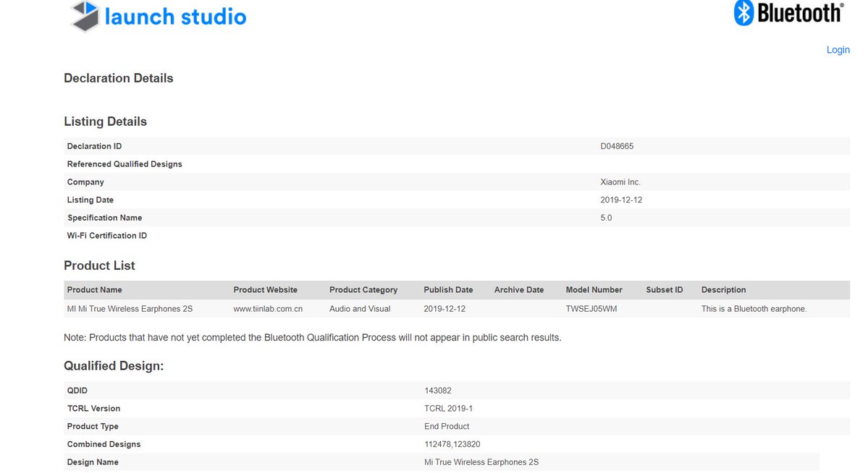The image size is (868, 473).
Task: Click the Referenced Qualified Designs label
Action: 125,163
